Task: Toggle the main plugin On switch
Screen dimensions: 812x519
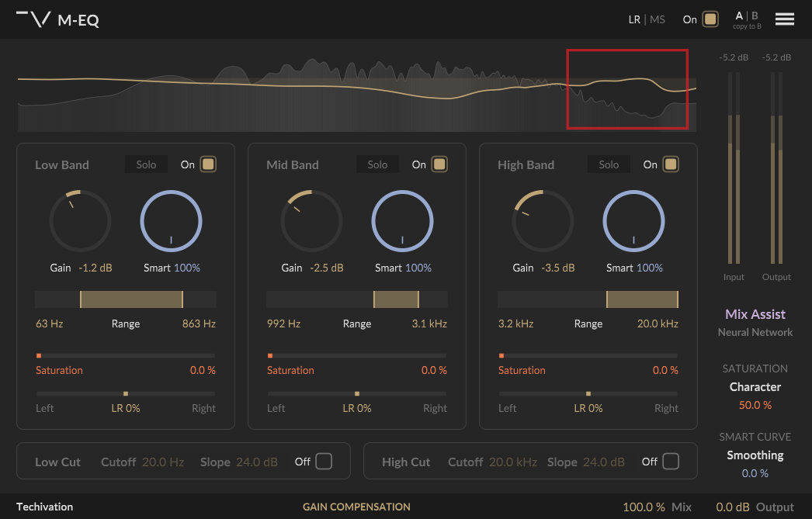Action: pyautogui.click(x=710, y=19)
